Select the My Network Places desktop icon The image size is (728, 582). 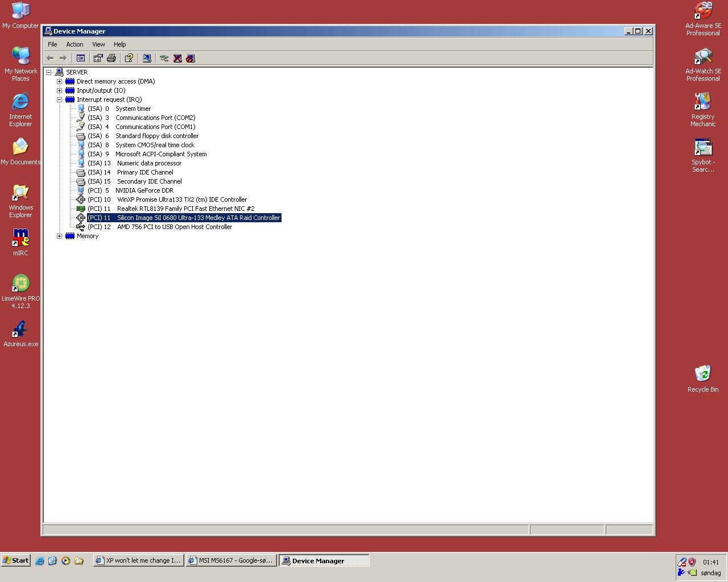point(20,64)
